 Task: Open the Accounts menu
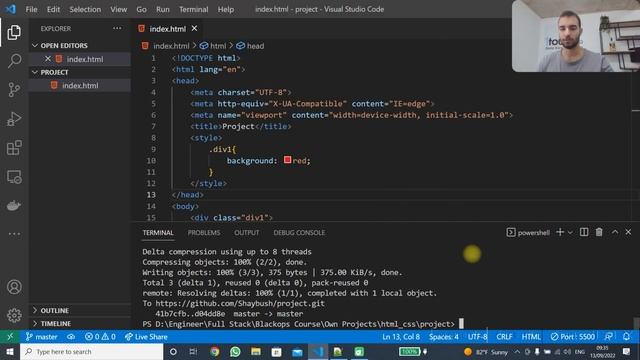click(x=14, y=287)
